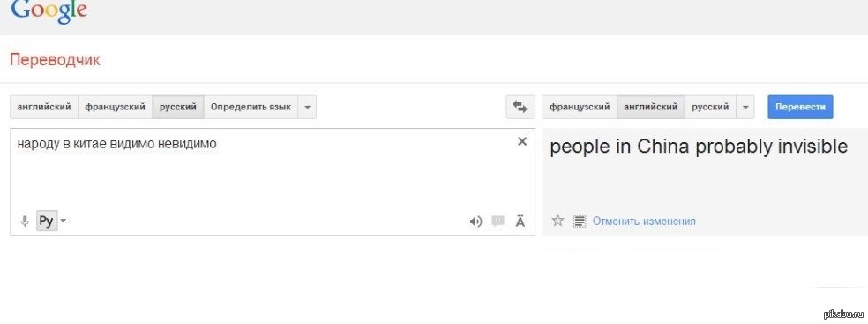Click the microphone voice input icon
The height and width of the screenshot is (324, 868).
25,222
